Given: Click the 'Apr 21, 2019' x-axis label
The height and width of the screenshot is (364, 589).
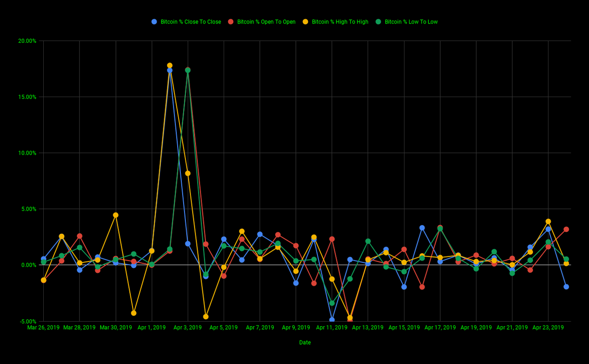Looking at the screenshot, I should (512, 328).
